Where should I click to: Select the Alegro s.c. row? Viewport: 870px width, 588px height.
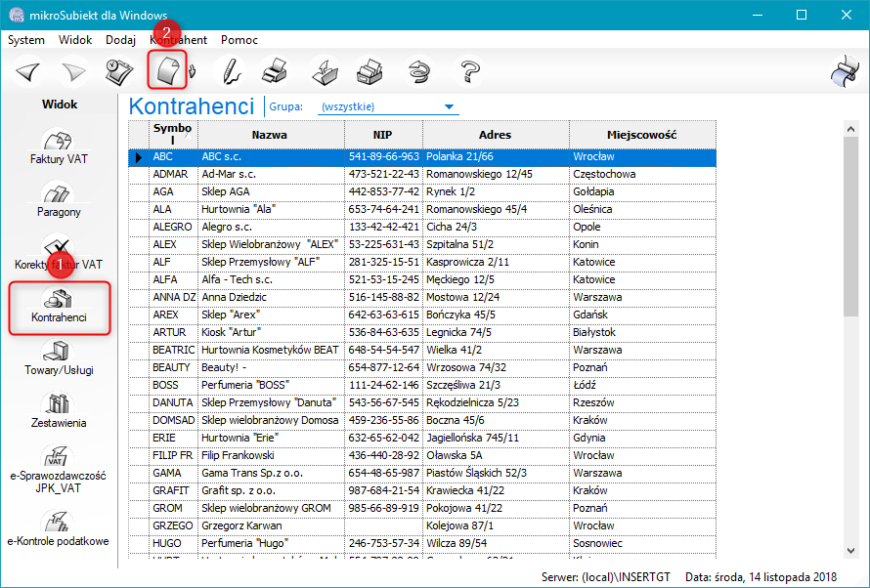pos(422,228)
